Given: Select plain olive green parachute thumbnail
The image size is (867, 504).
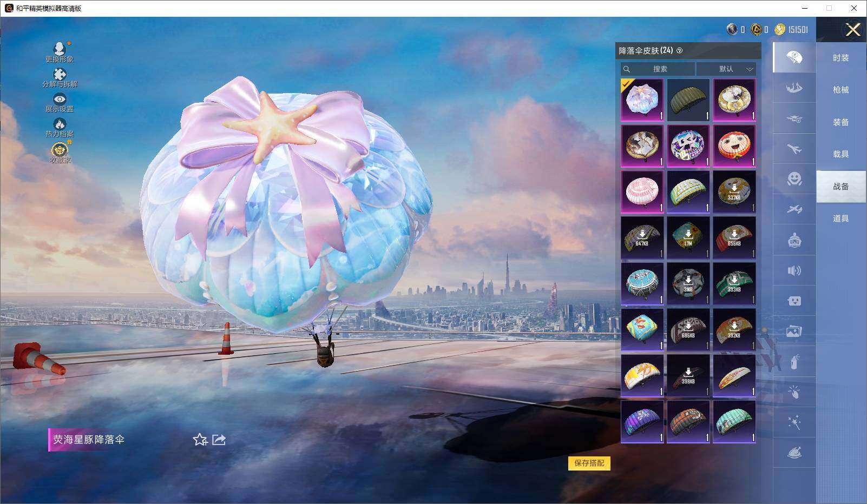Looking at the screenshot, I should [x=688, y=100].
